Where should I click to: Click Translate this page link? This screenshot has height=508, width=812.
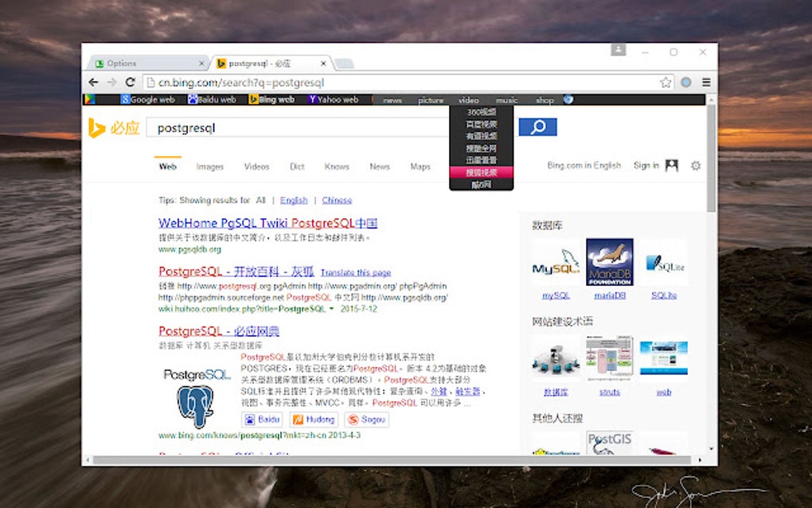click(356, 272)
